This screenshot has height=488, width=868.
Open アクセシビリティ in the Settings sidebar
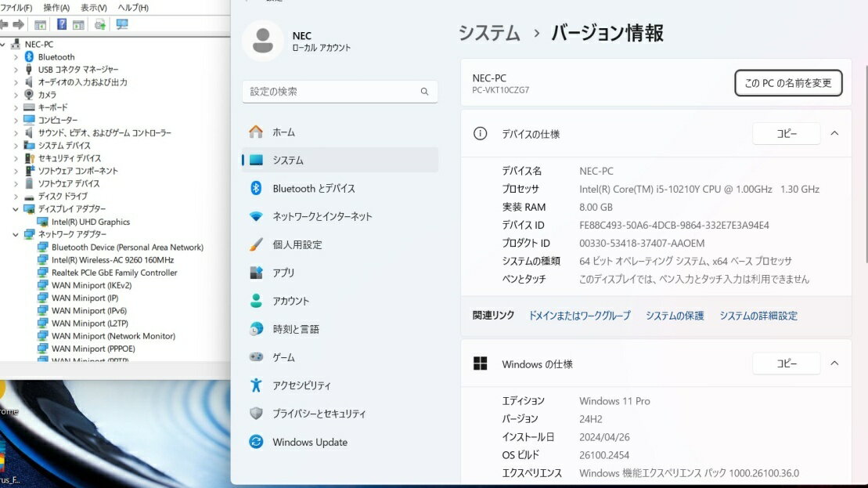coord(340,385)
